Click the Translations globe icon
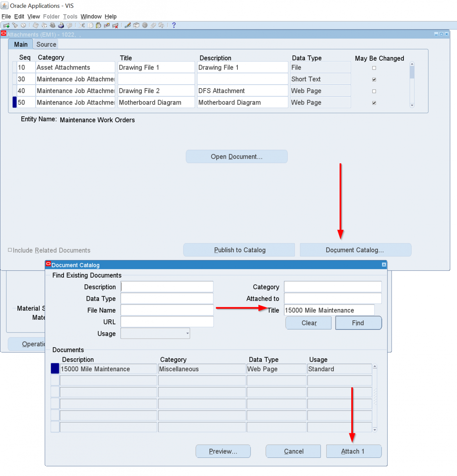This screenshot has width=457, height=476. pos(145,25)
